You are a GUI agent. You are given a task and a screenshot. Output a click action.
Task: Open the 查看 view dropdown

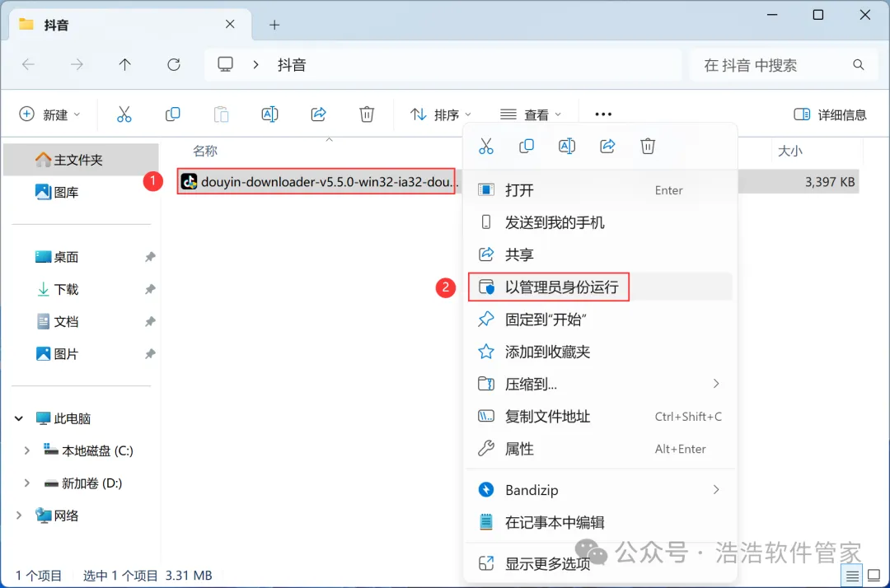click(x=531, y=114)
